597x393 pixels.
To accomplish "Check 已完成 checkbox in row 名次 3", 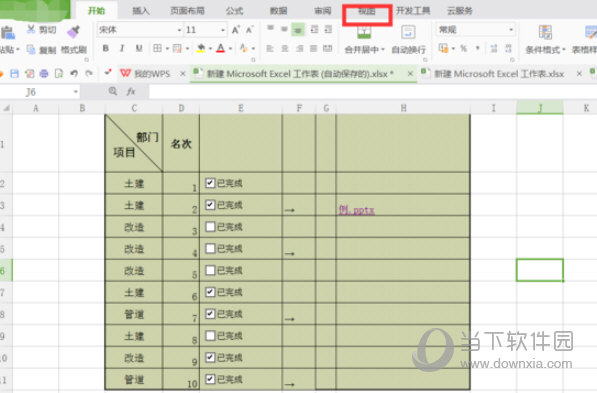I will tap(210, 227).
